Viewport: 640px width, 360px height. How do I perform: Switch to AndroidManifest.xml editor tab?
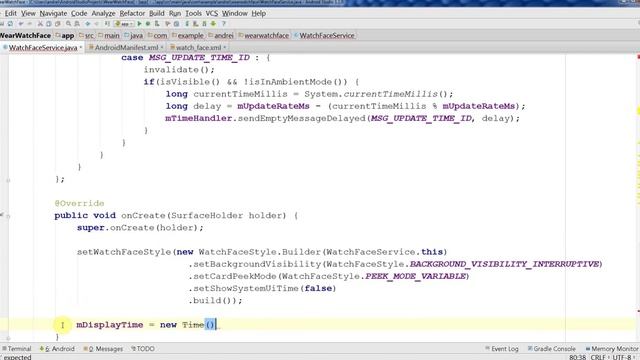pos(126,48)
